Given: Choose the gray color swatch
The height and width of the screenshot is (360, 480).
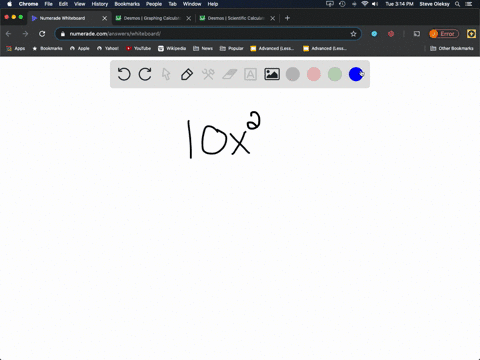Looking at the screenshot, I should (x=293, y=74).
